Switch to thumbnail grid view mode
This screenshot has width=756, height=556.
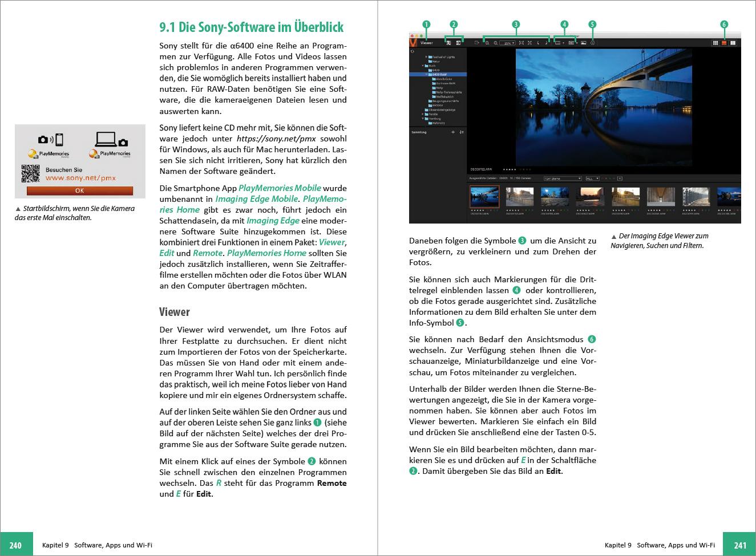pos(715,43)
